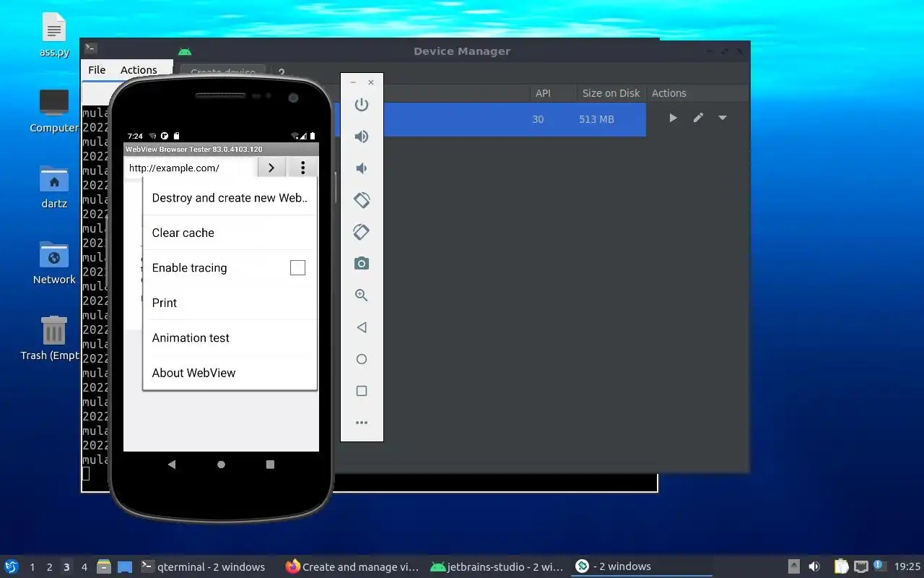Image resolution: width=924 pixels, height=578 pixels.
Task: Tap the phone screen Back navigation button
Action: [172, 465]
